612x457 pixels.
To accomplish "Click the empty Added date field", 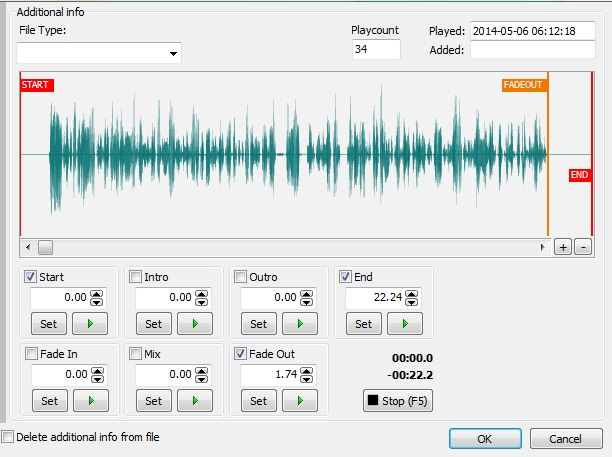I will pyautogui.click(x=533, y=50).
